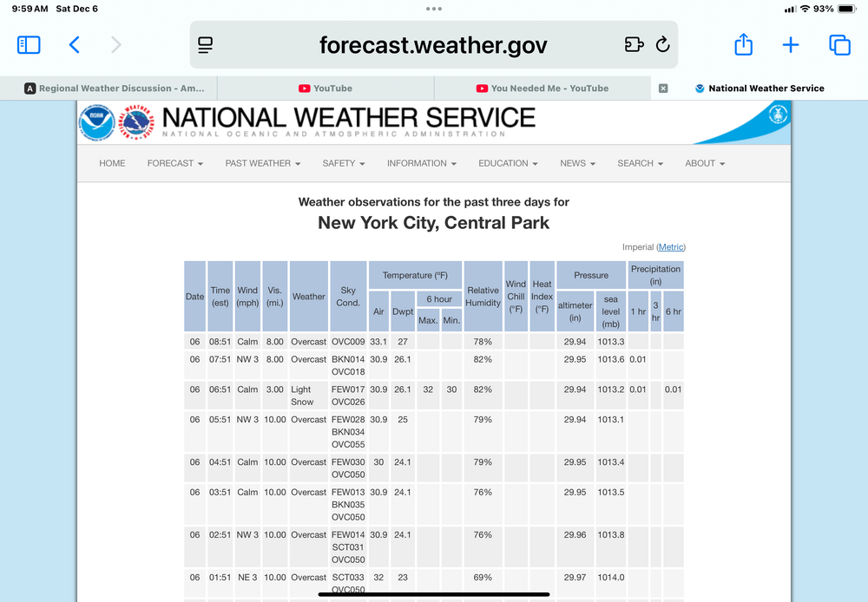This screenshot has width=868, height=602.
Task: Expand the PAST WEATHER dropdown menu
Action: 262,163
